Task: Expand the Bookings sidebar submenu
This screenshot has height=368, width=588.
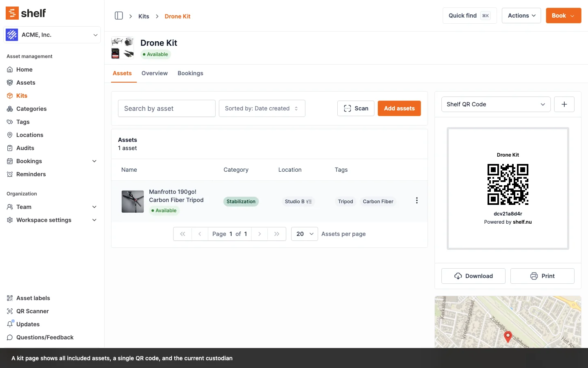Action: 94,161
